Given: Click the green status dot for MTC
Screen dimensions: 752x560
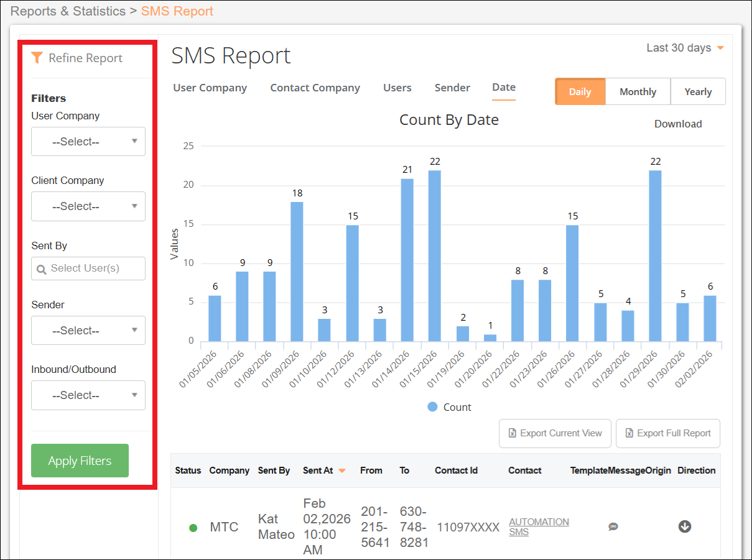Looking at the screenshot, I should pos(193,528).
